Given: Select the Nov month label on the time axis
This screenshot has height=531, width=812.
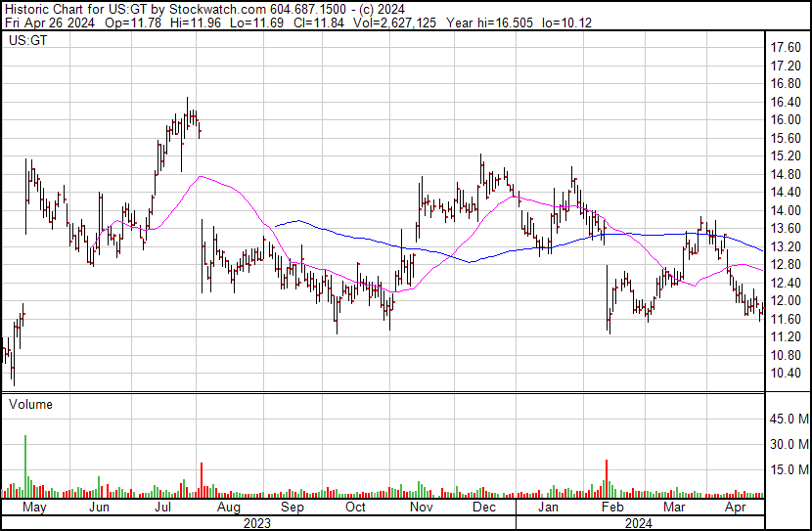Looking at the screenshot, I should coord(421,509).
